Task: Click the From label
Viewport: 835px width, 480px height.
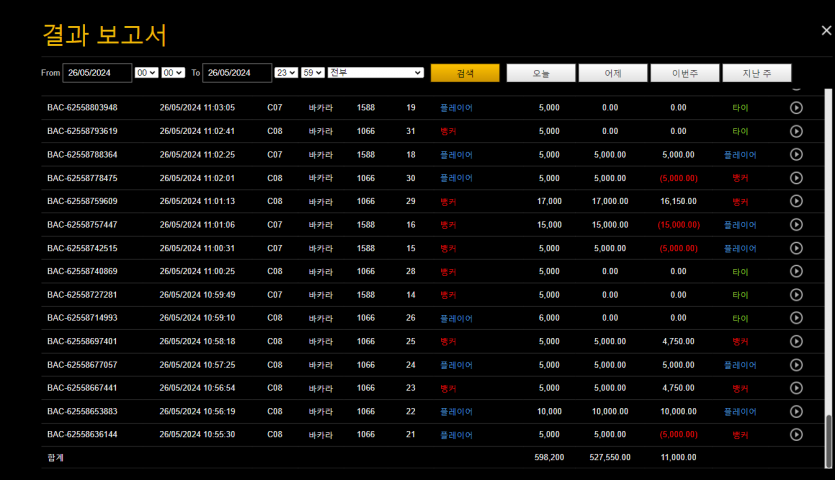Action: point(51,72)
